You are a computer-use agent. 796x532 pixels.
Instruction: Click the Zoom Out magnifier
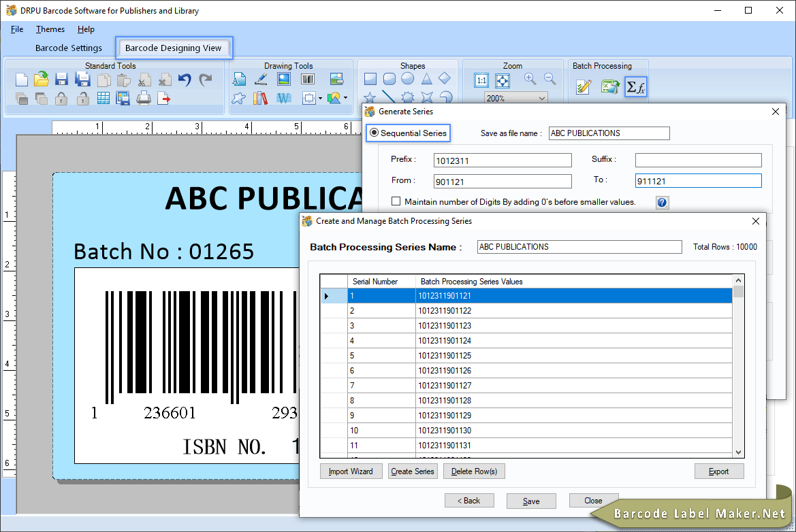550,79
